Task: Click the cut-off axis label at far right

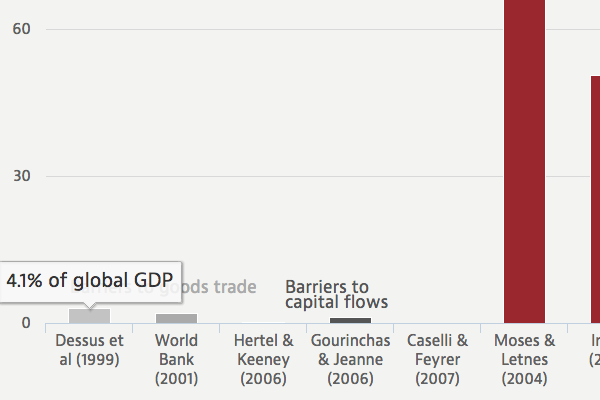Action: [x=594, y=350]
